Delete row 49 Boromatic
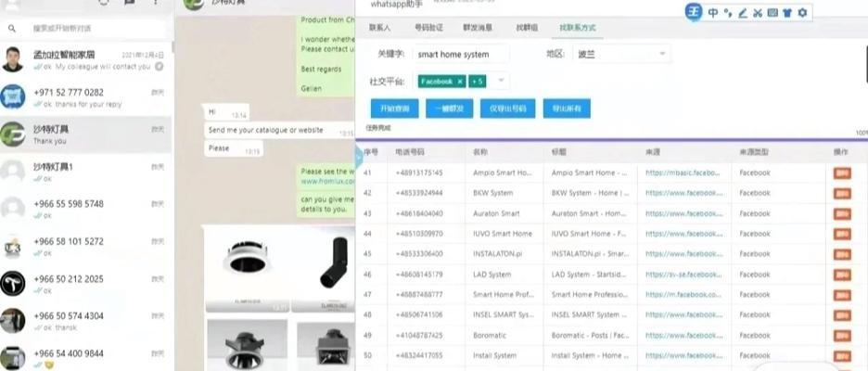The image size is (868, 371). point(842,336)
